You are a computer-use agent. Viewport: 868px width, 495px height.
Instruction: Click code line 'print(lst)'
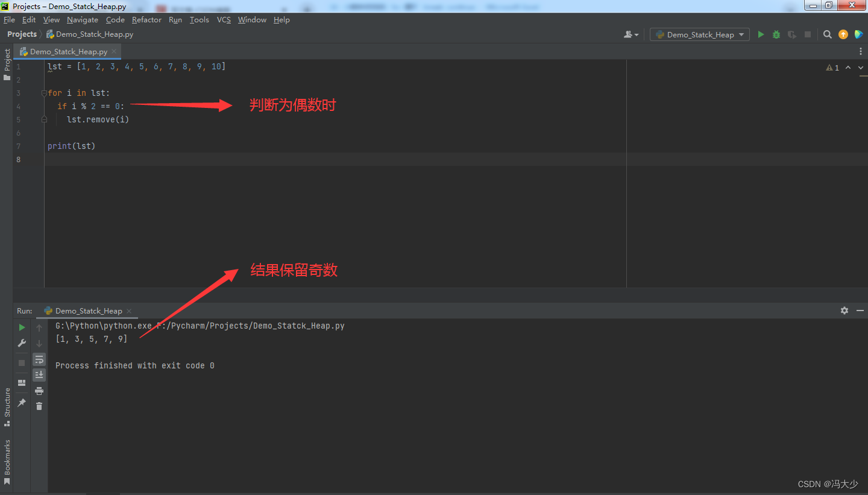[72, 146]
